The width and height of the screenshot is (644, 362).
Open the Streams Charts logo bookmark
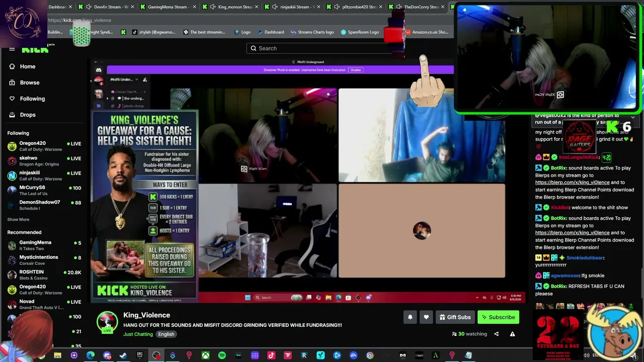pos(311,32)
